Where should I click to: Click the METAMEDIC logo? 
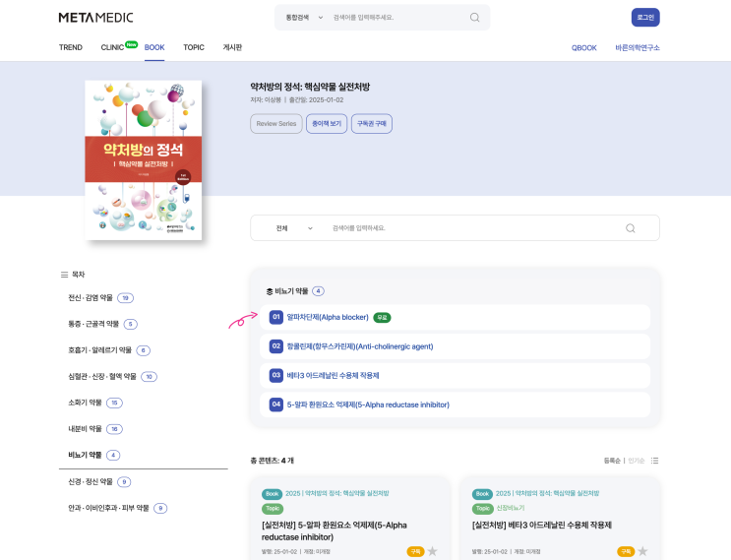point(95,18)
